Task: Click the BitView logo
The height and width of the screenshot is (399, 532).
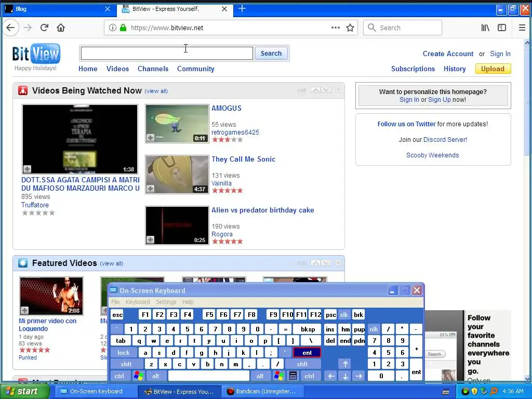Action: (x=36, y=54)
